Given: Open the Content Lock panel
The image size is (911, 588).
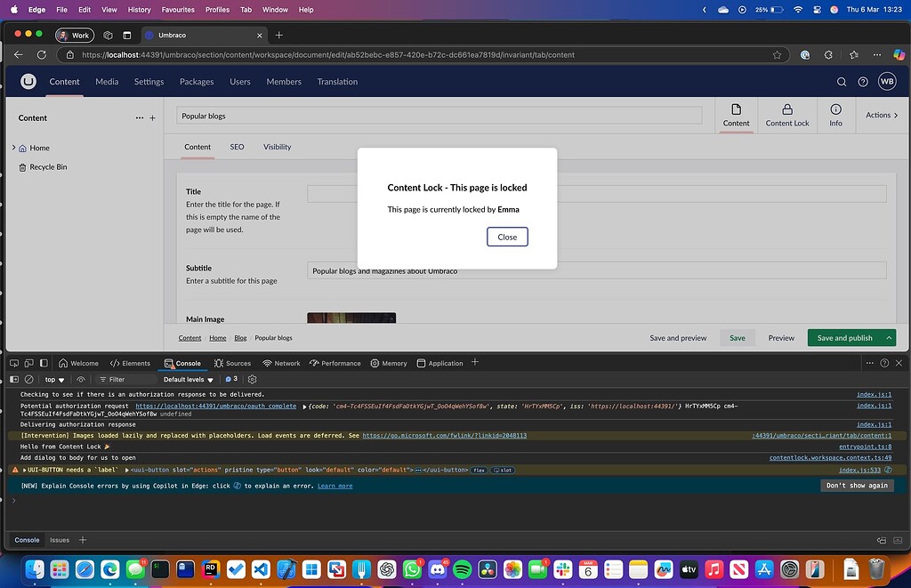Looking at the screenshot, I should (x=786, y=115).
